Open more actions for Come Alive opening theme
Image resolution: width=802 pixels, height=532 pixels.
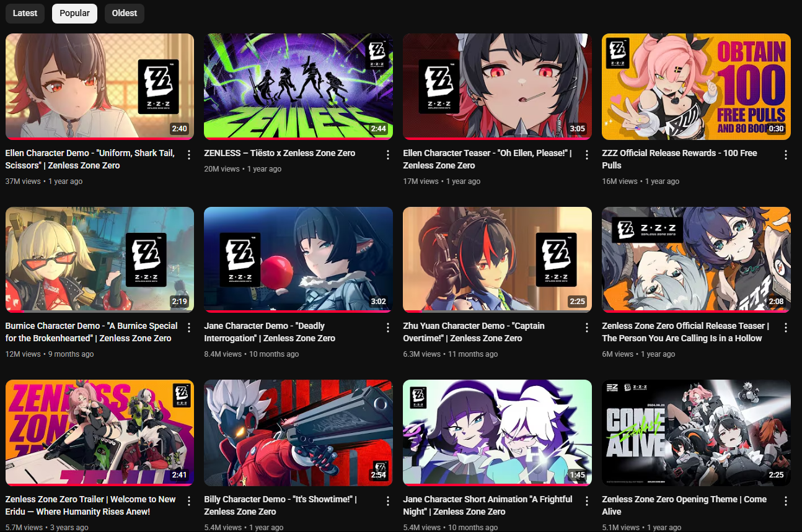(786, 501)
